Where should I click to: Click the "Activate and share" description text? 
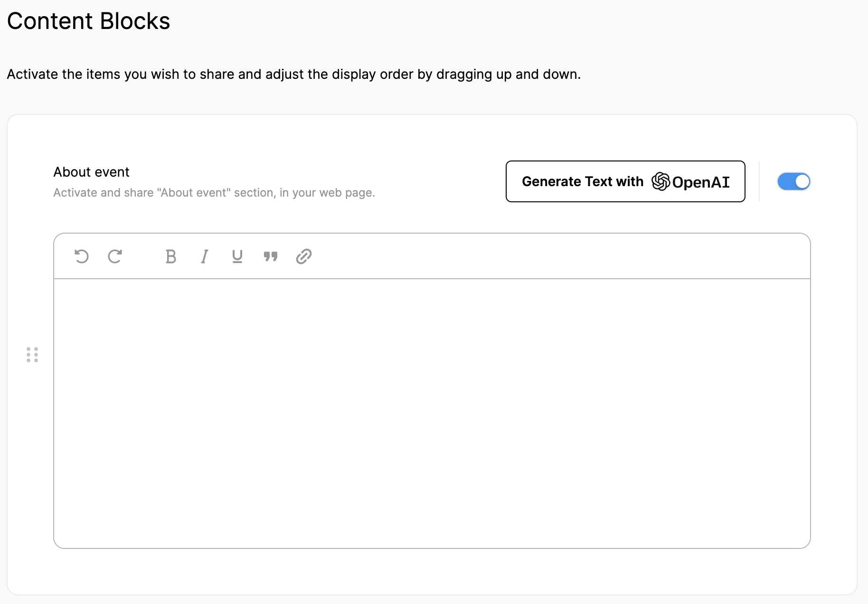214,193
